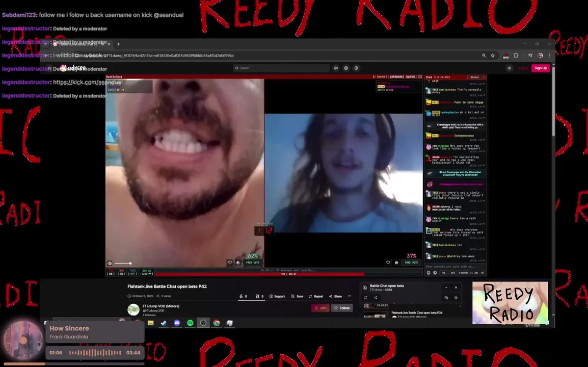Screen dimensions: 588x367
Task: Toggle SFX button in chat footer
Action: pos(452,273)
